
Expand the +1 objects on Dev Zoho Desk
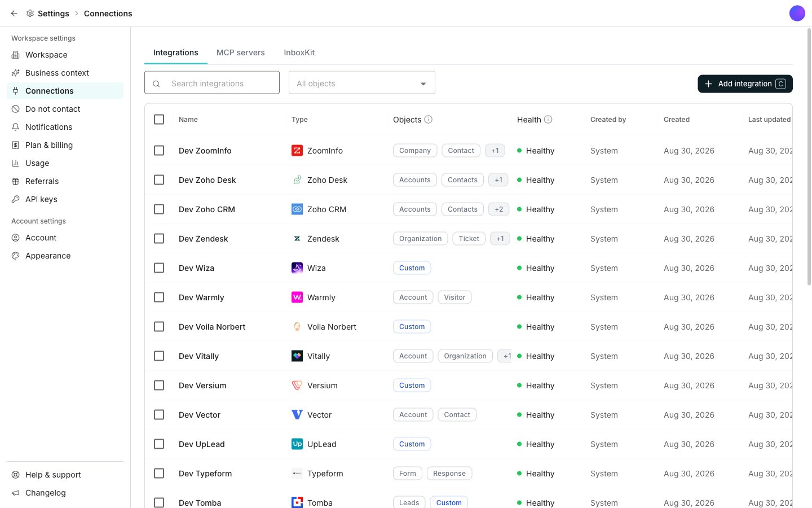coord(498,180)
